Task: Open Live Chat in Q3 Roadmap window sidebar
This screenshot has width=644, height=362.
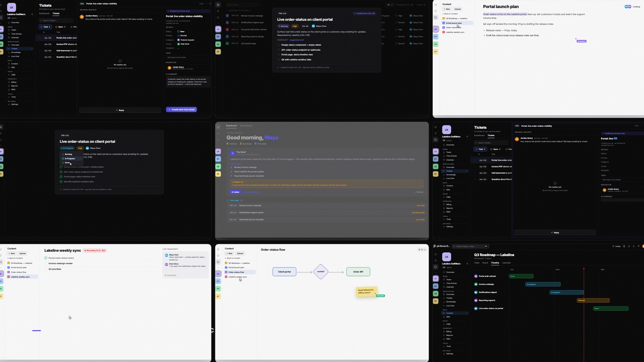Action: tap(450, 306)
